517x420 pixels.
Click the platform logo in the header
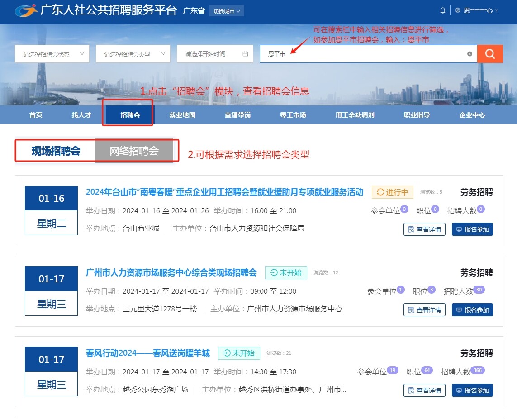pos(26,11)
